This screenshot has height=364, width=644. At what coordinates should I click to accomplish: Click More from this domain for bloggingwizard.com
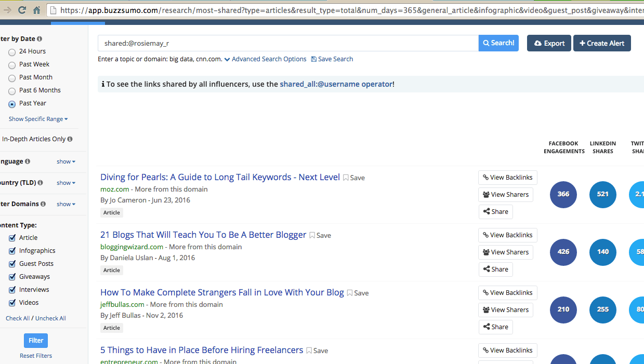tap(205, 247)
